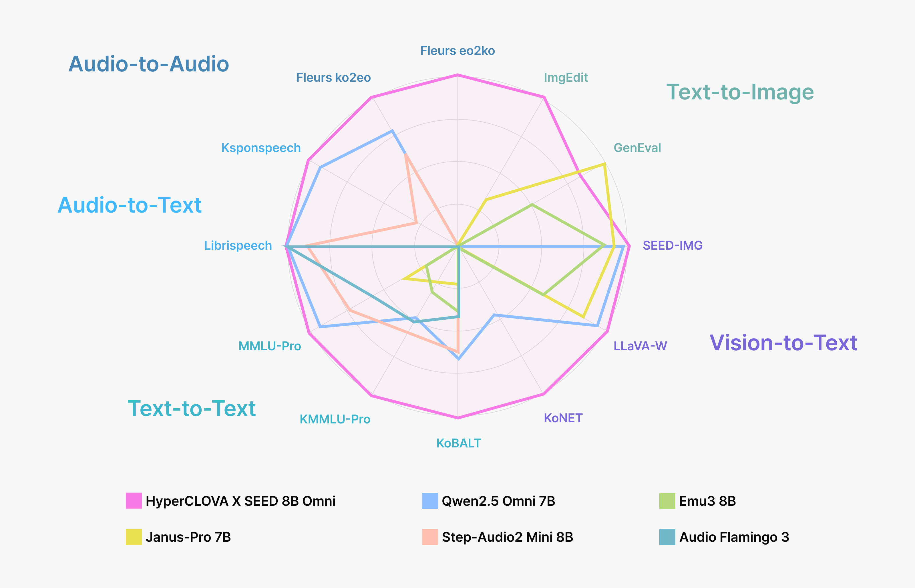Image resolution: width=915 pixels, height=588 pixels.
Task: Select the HyperCLOVA X SEED 8B Omni label
Action: [240, 501]
